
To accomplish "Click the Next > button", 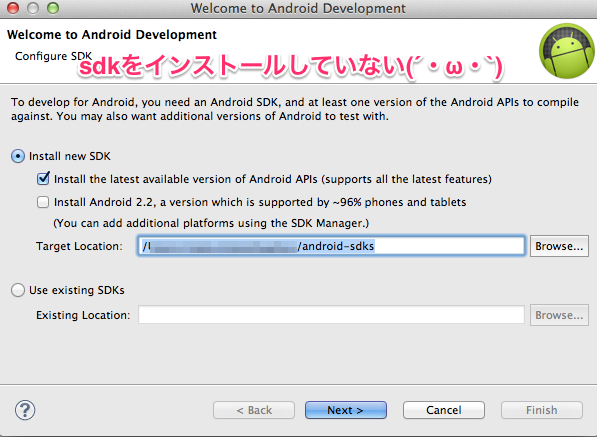I will point(346,410).
